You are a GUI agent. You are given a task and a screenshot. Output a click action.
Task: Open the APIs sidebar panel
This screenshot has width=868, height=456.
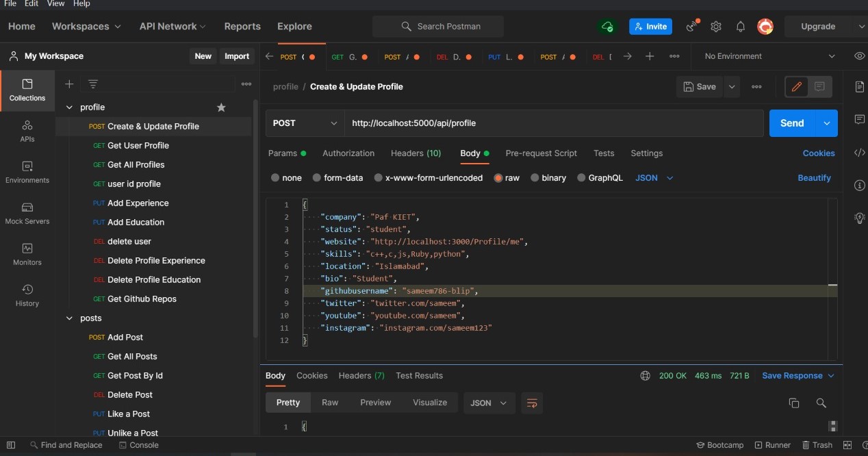[x=27, y=131]
